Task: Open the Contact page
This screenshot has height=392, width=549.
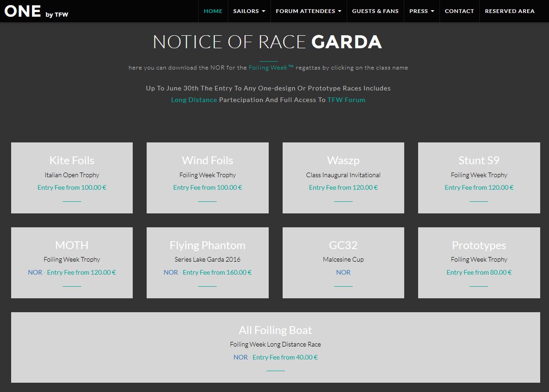Action: pyautogui.click(x=459, y=11)
